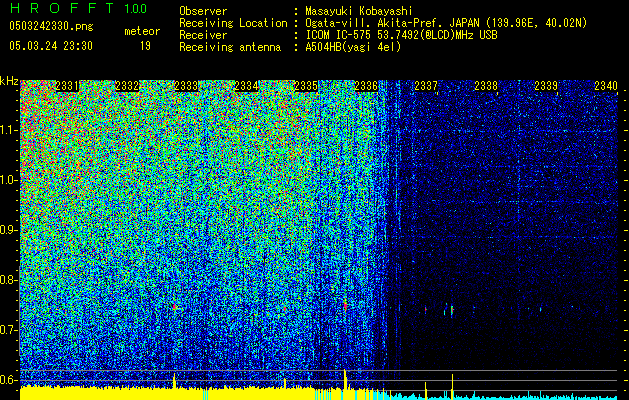The height and width of the screenshot is (400, 629).
Task: Click the kHz axis unit label
Action: [9, 81]
